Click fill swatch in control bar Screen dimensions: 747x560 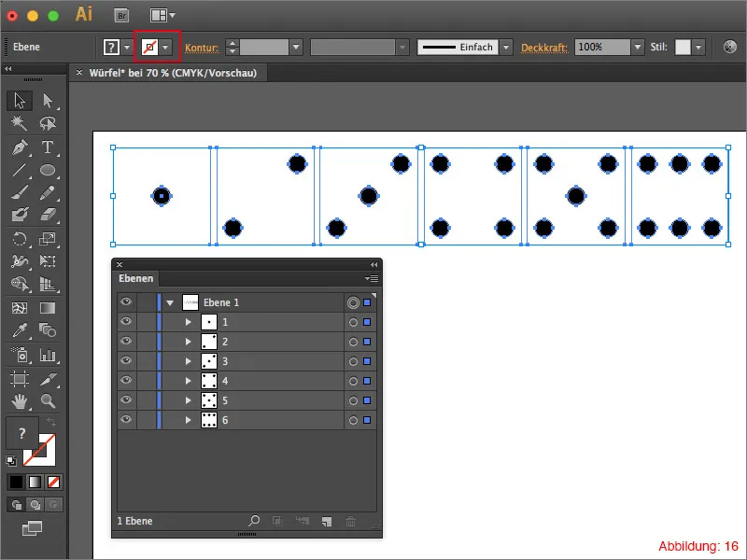point(111,48)
